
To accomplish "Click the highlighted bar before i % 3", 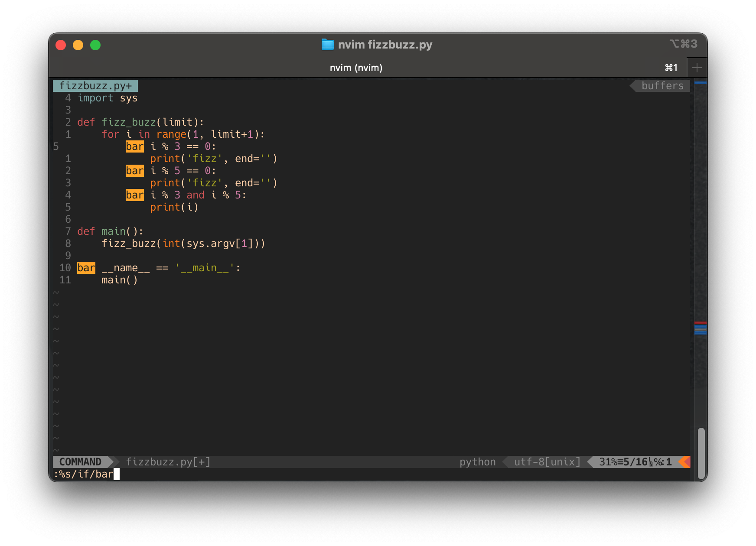I will 134,146.
